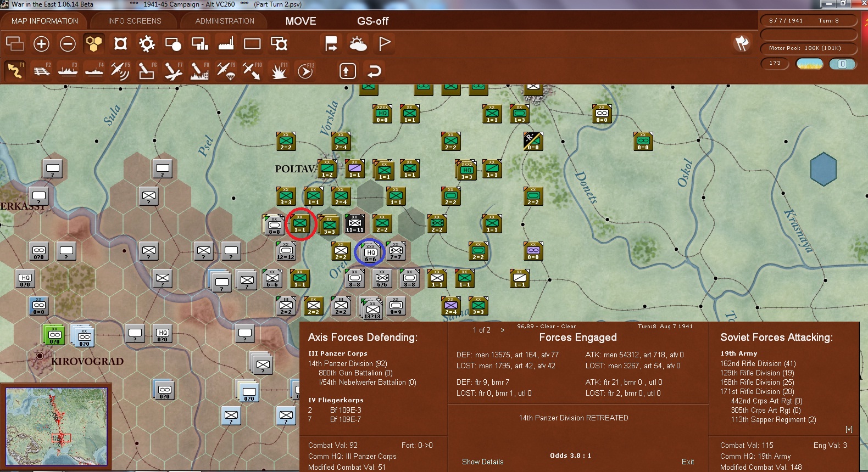Select the F8 bomb city mode
The height and width of the screenshot is (472, 868).
click(x=199, y=71)
